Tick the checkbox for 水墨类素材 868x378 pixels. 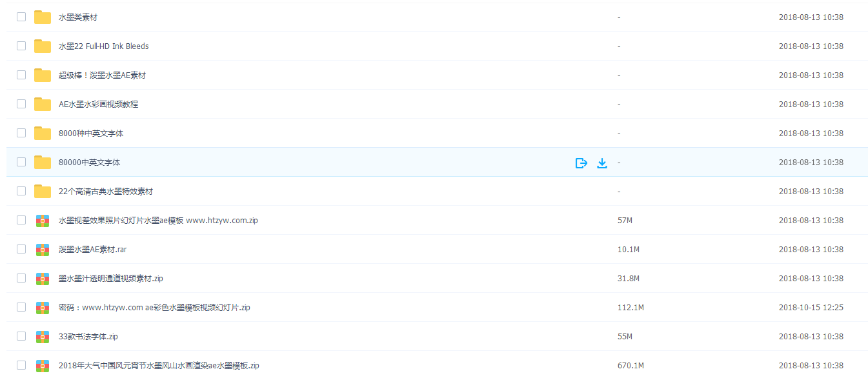[x=21, y=17]
